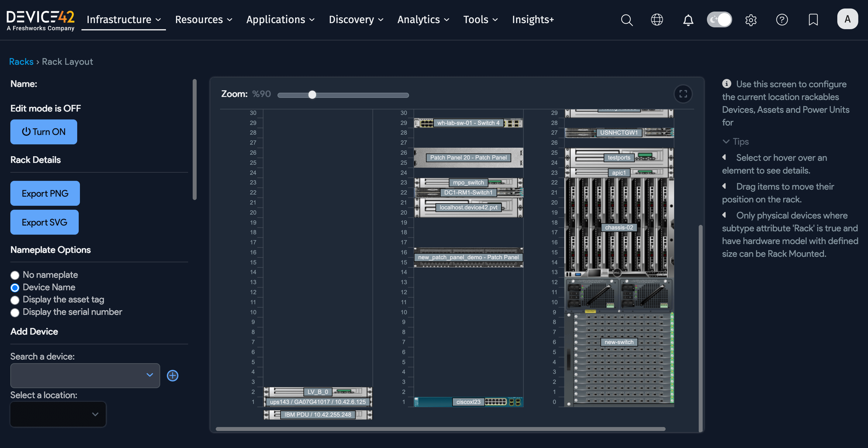Select 'Display the asset tag' nameplate option

click(15, 300)
